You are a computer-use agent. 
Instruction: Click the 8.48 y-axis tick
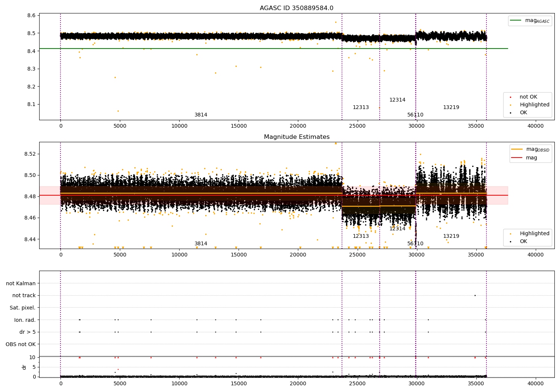(30, 197)
